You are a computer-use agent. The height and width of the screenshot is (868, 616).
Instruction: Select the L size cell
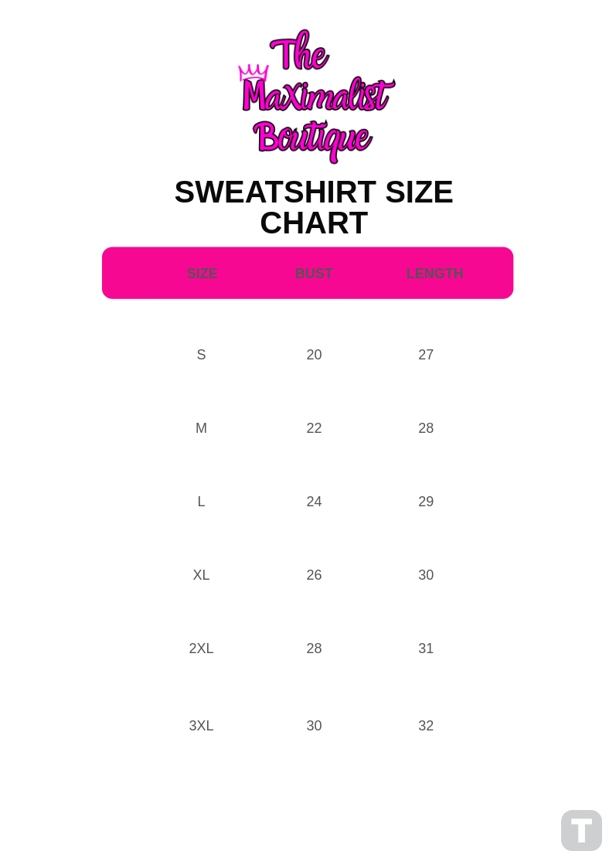tap(201, 502)
